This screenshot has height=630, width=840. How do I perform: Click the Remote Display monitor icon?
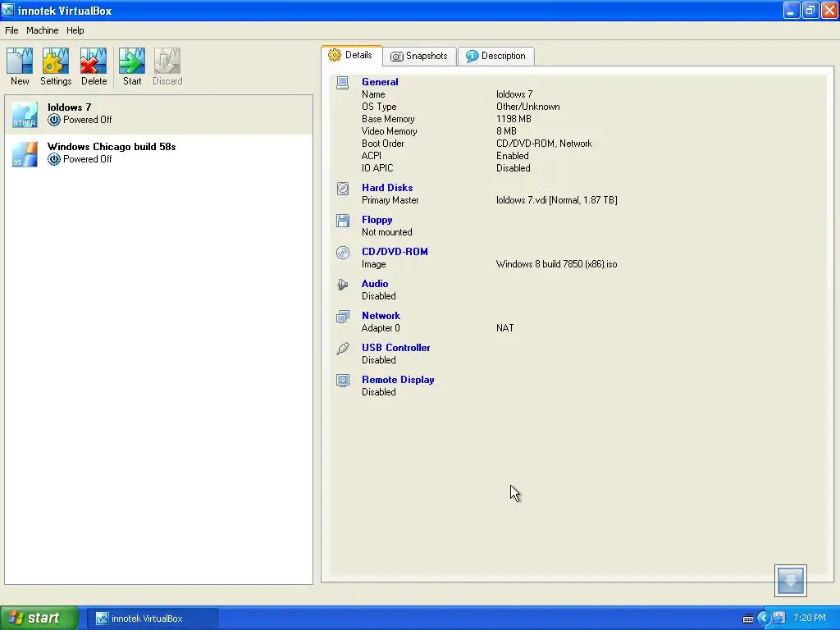click(343, 381)
